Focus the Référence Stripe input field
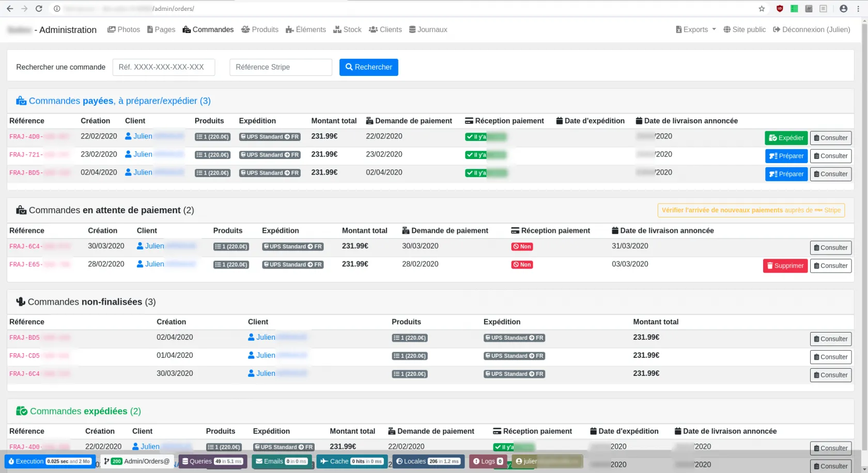This screenshot has width=868, height=473. 281,67
